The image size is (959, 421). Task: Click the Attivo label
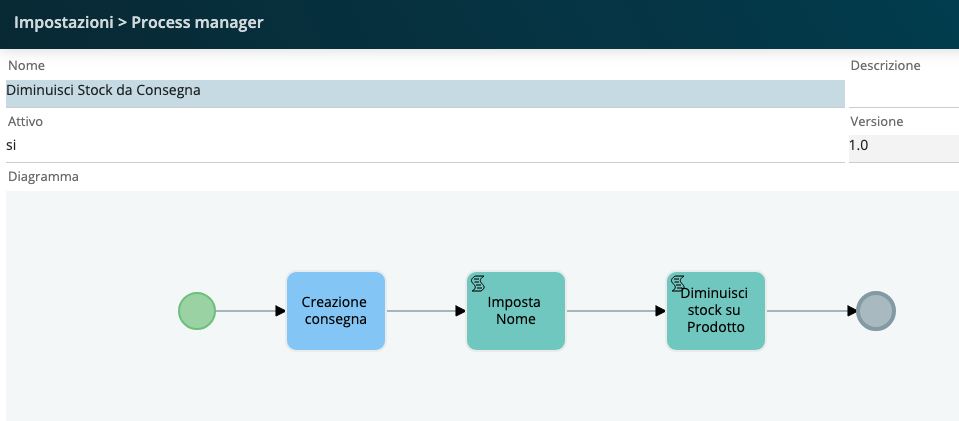(26, 122)
